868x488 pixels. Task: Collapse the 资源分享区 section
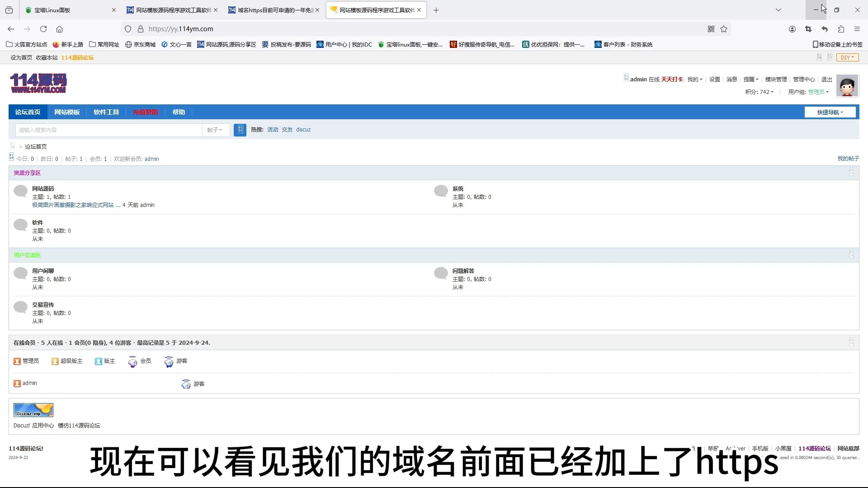[851, 173]
